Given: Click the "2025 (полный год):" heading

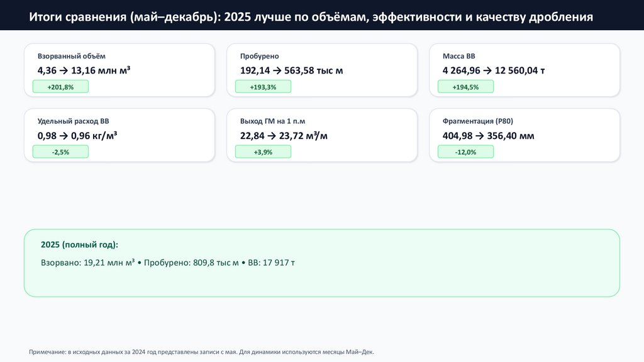Looking at the screenshot, I should click(79, 244).
